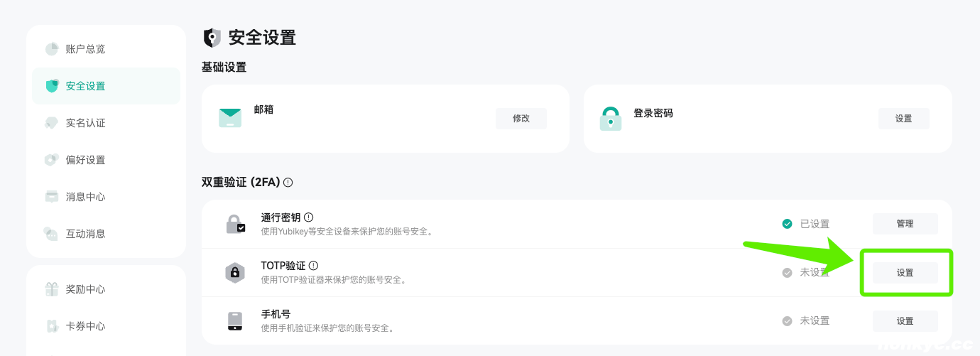This screenshot has height=356, width=980.
Task: Select 安全设置 in the sidebar
Action: coord(85,86)
